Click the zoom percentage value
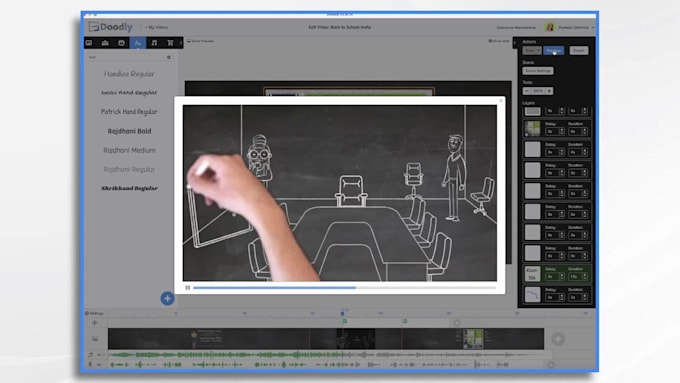 tap(538, 91)
